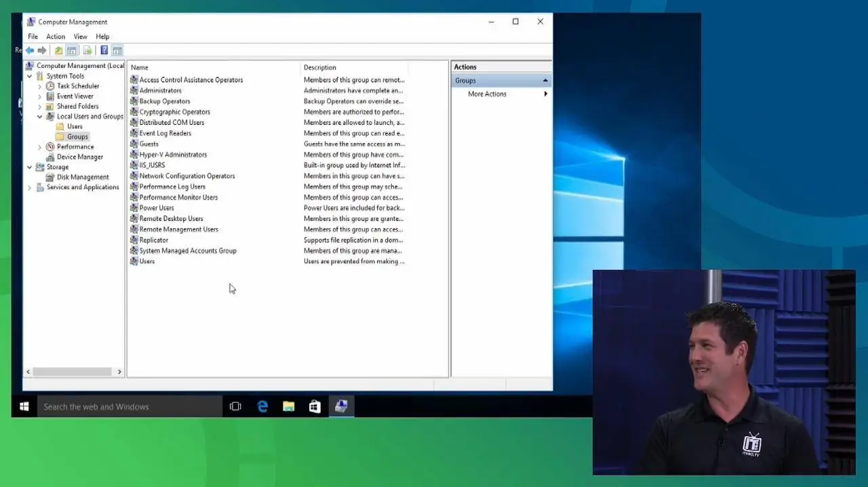
Task: Expand the Shared Folders node
Action: 40,106
